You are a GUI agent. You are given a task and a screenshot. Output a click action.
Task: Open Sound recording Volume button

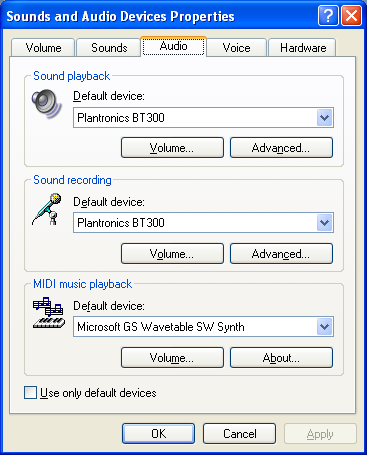point(172,254)
